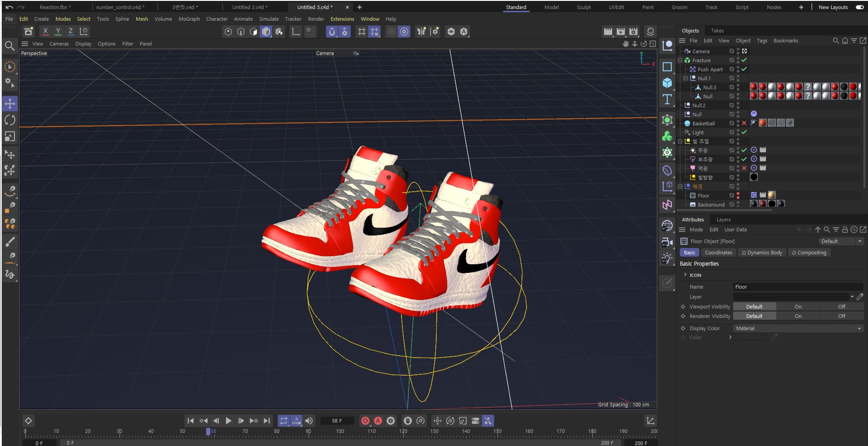Toggle Y axis lock icon

[x=58, y=31]
